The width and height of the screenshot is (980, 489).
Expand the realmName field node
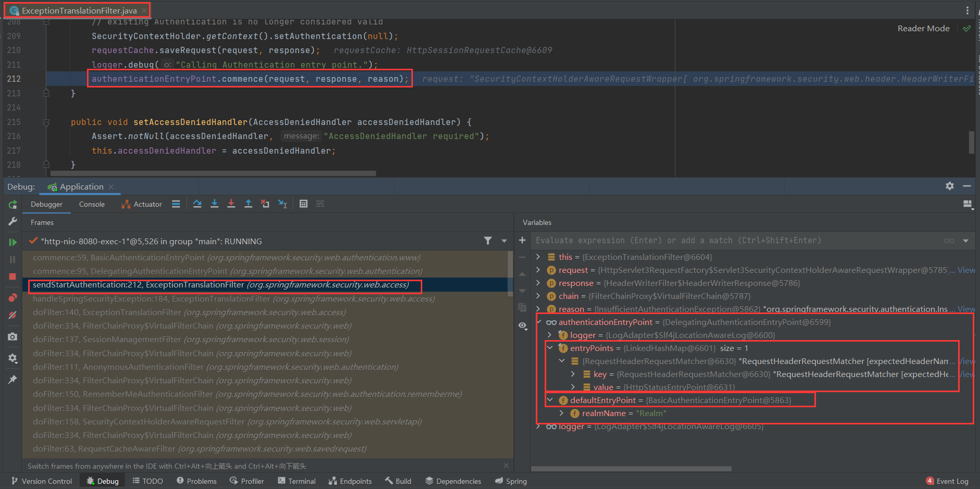561,413
